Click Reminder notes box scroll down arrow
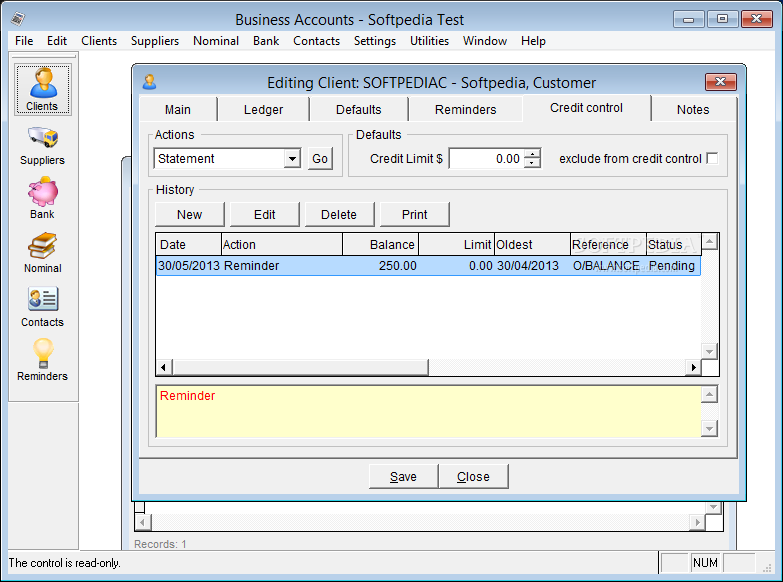The image size is (783, 582). tap(710, 428)
